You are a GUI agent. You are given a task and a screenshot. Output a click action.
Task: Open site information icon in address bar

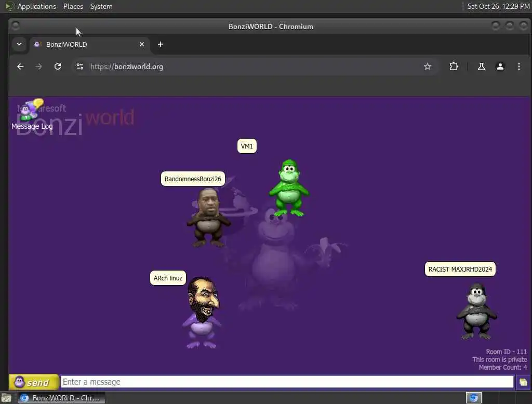pos(79,66)
